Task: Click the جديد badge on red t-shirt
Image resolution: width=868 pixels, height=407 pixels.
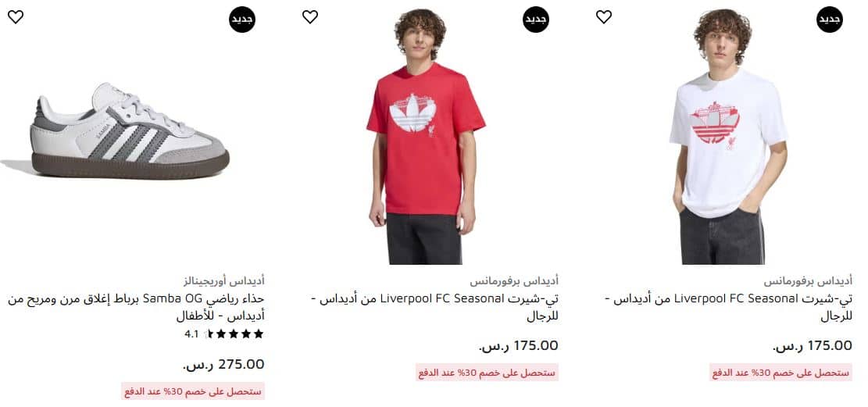Action: click(536, 20)
